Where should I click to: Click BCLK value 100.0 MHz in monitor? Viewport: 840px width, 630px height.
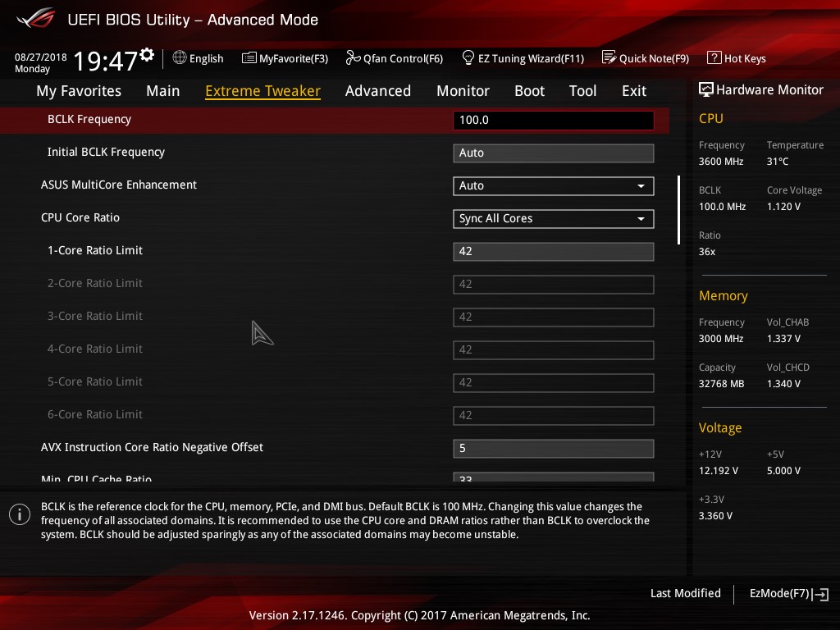pos(722,206)
